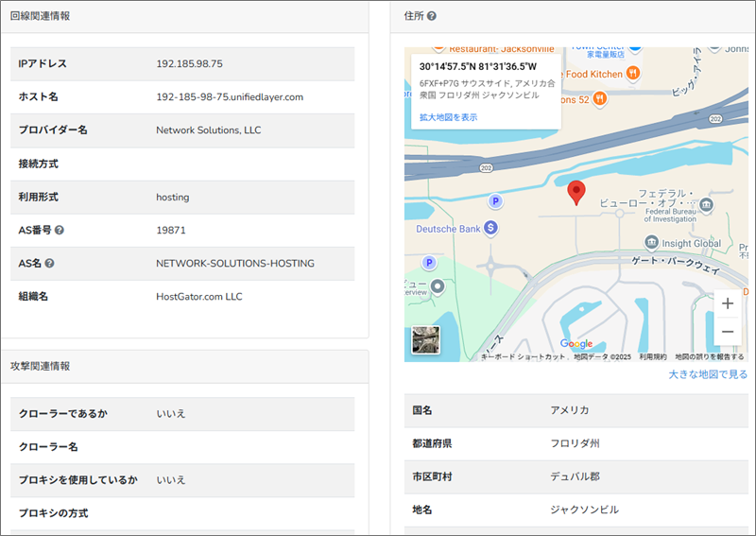Click the デュバル郡 value

click(x=576, y=476)
